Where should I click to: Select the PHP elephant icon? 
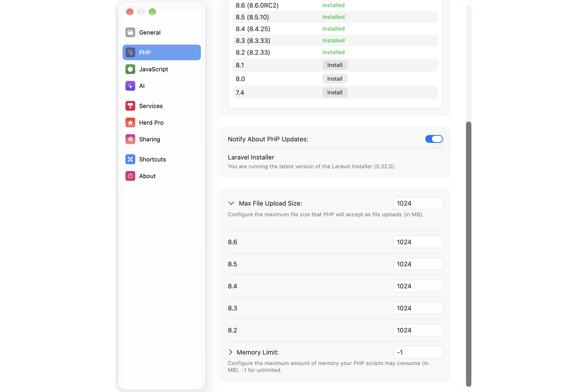130,52
